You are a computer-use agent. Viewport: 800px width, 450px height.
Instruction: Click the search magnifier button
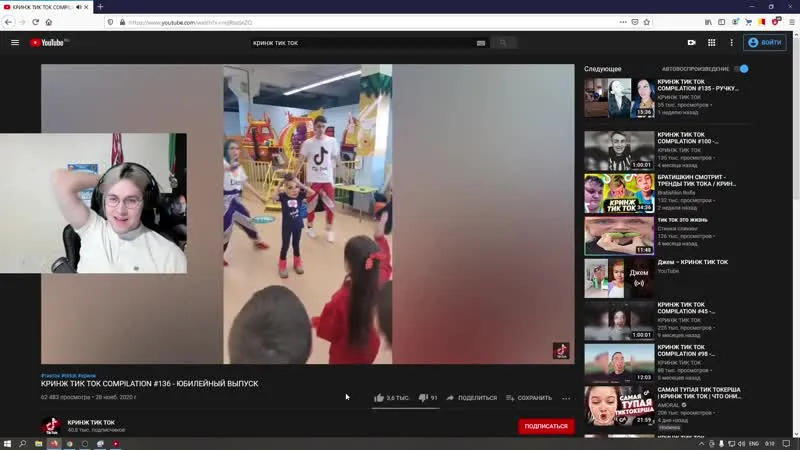click(503, 43)
